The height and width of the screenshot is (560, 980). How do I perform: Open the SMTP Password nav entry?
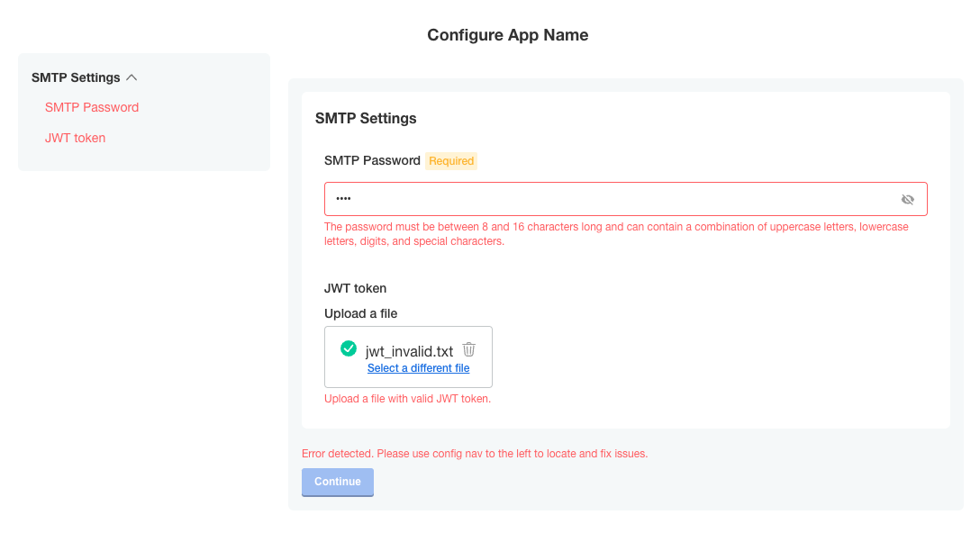[91, 107]
